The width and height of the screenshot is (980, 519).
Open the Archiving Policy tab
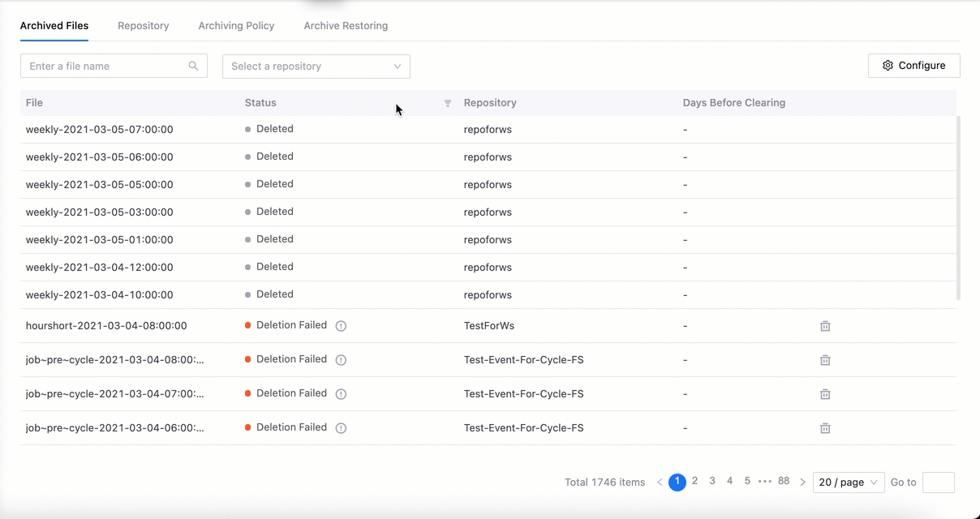(x=236, y=26)
